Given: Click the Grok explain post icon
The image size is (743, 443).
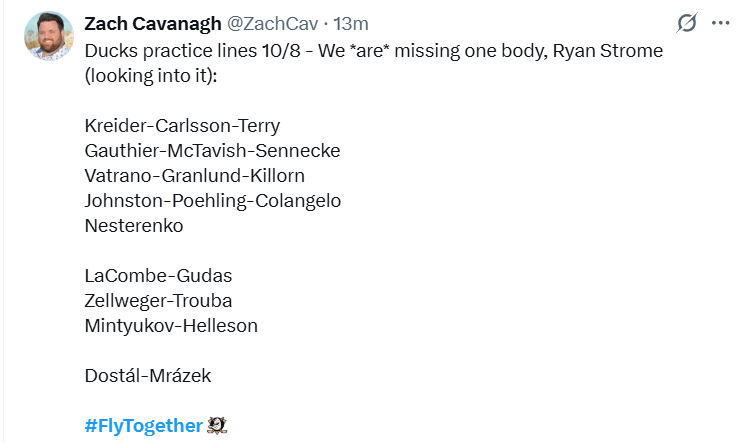Looking at the screenshot, I should click(687, 23).
